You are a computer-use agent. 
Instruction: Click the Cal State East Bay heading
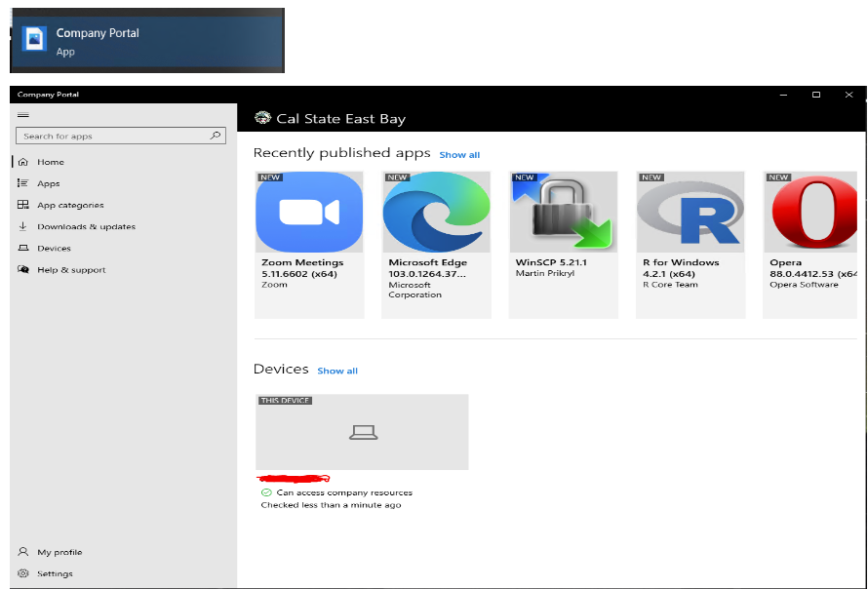341,118
